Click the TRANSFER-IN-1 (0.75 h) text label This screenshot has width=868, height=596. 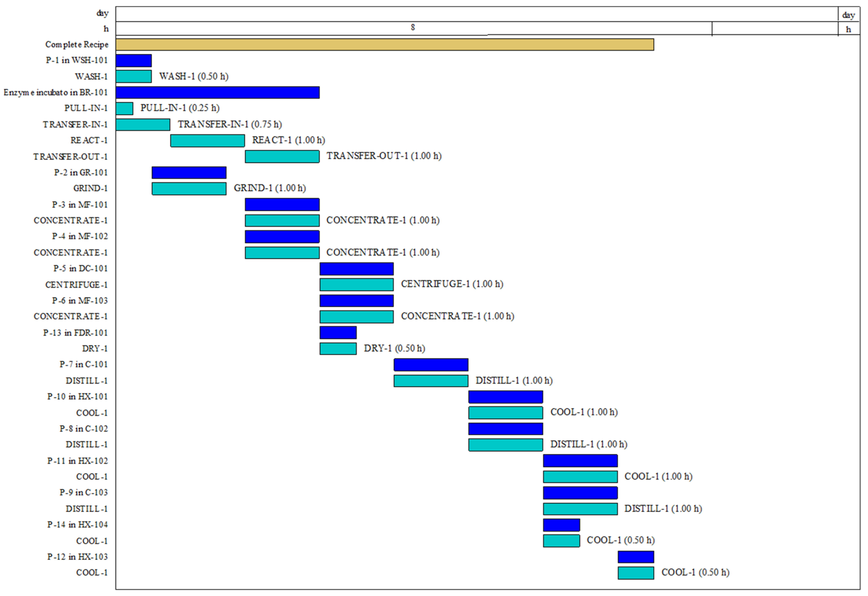[230, 124]
